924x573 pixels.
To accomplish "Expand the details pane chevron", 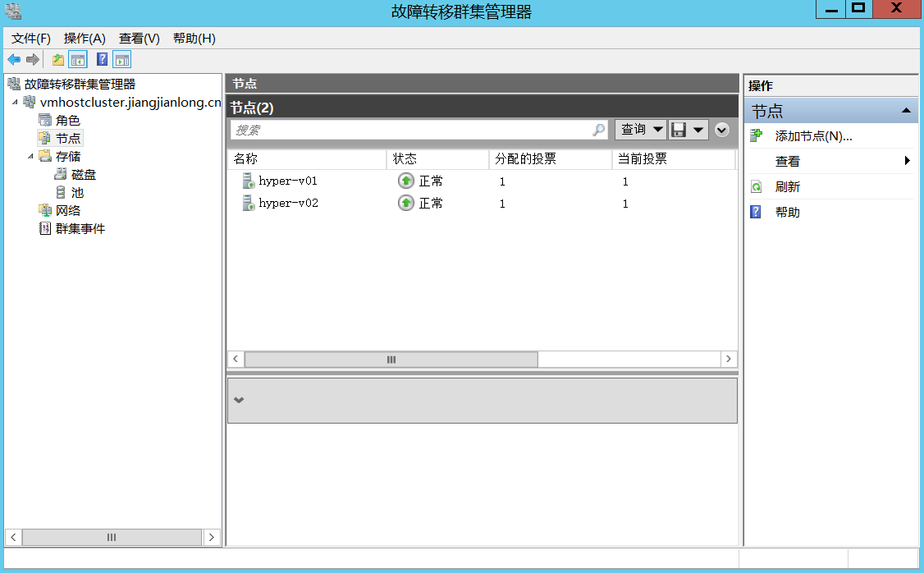I will click(x=239, y=400).
